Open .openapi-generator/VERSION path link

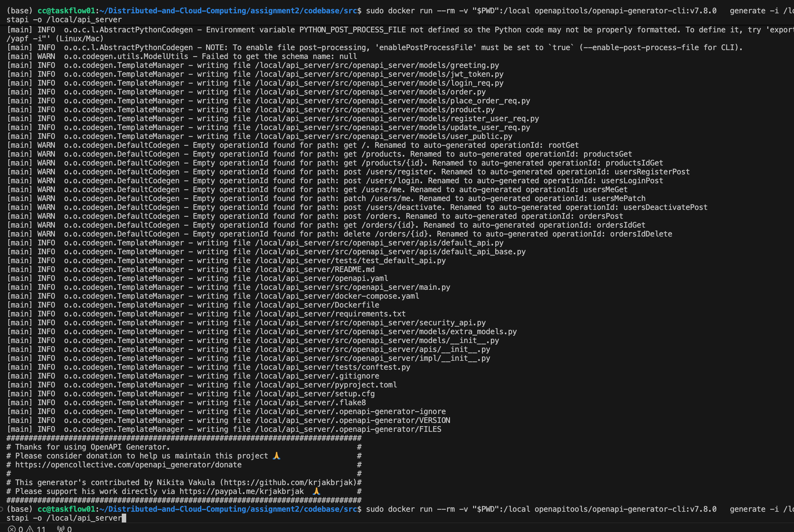coord(352,420)
